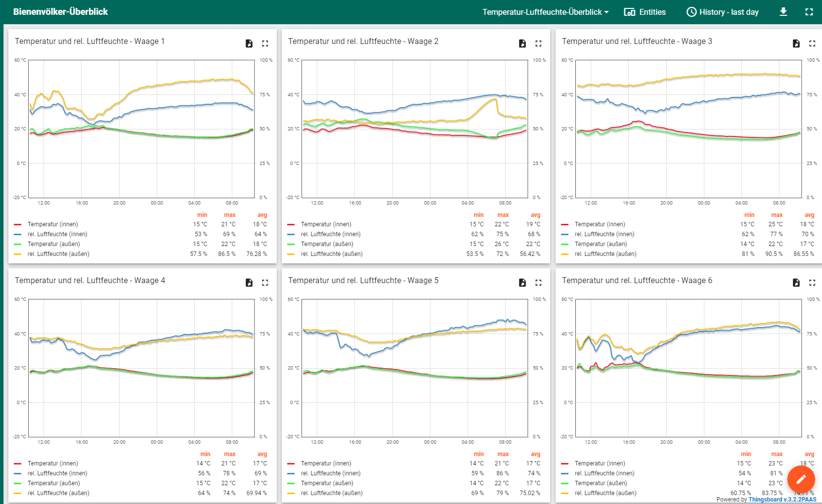Toggle Temperatur (innen) series in Waage 1

[52, 224]
